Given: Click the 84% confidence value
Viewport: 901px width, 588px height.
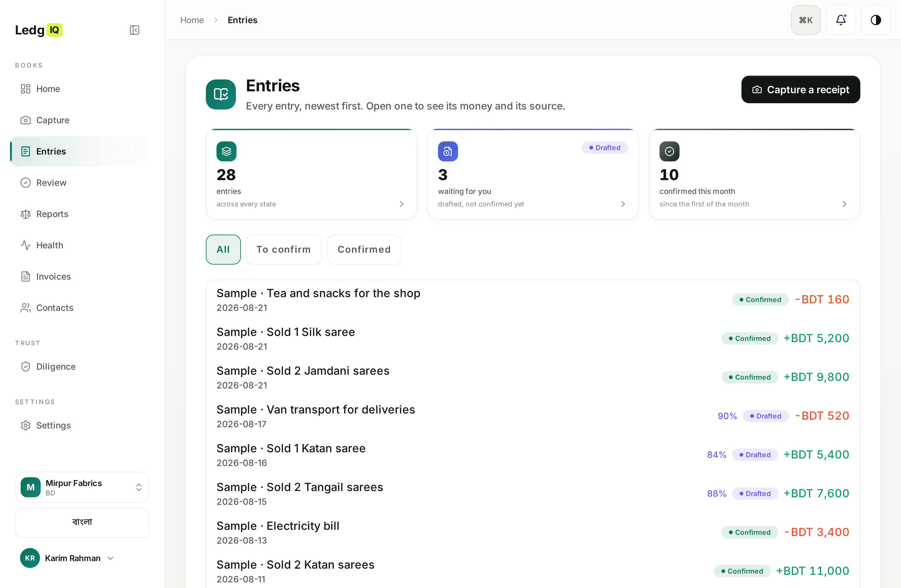Looking at the screenshot, I should 716,455.
